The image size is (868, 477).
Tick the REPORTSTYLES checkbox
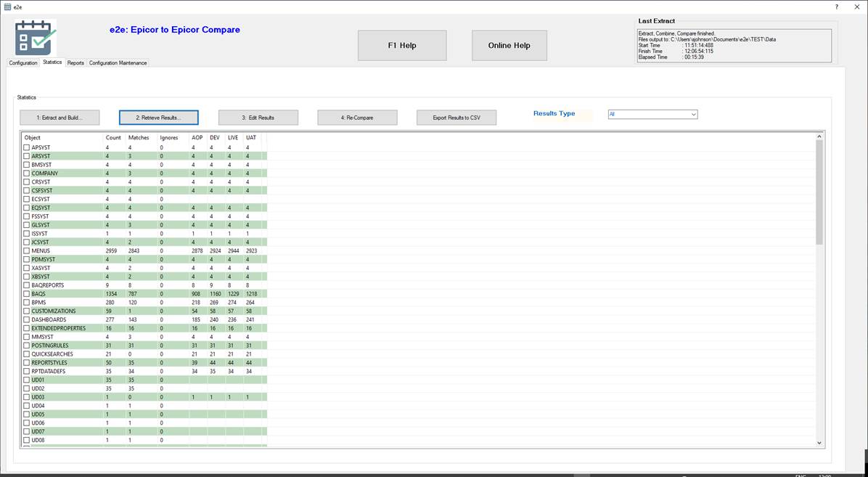pos(27,362)
